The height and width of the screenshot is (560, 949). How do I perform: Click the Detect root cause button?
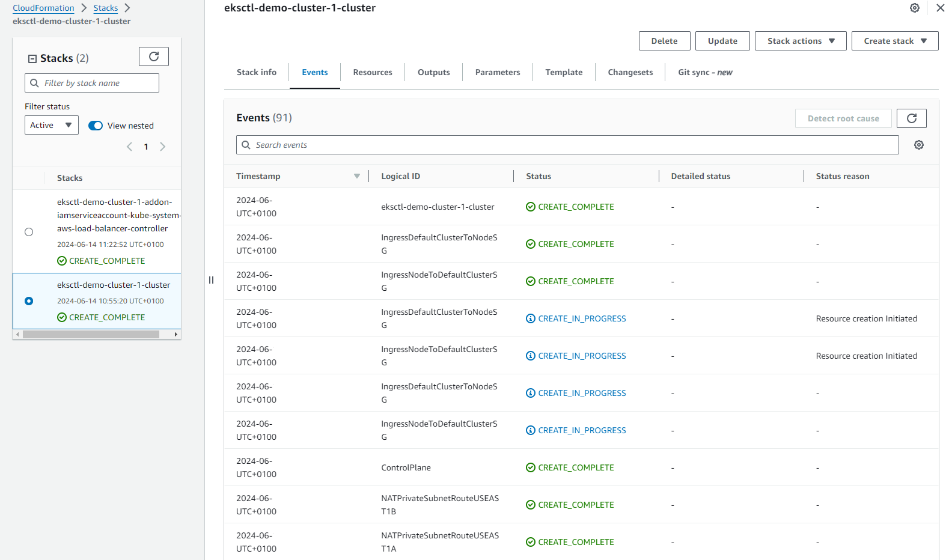tap(843, 118)
